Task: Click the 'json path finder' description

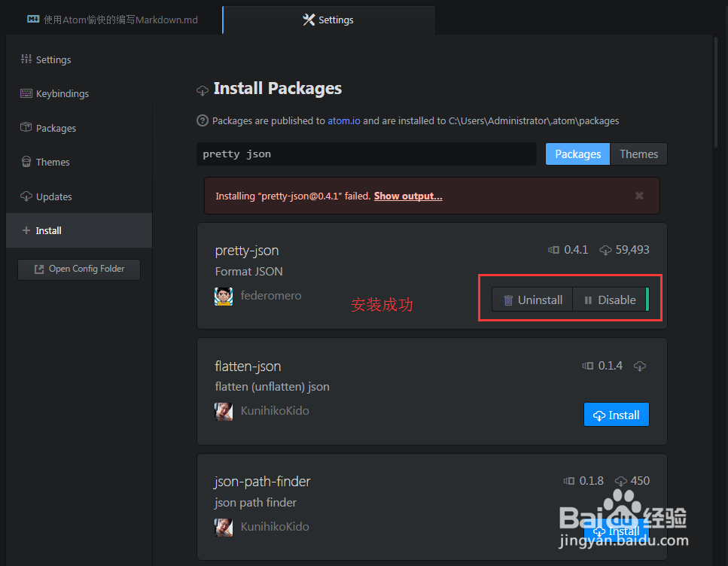Action: (255, 503)
